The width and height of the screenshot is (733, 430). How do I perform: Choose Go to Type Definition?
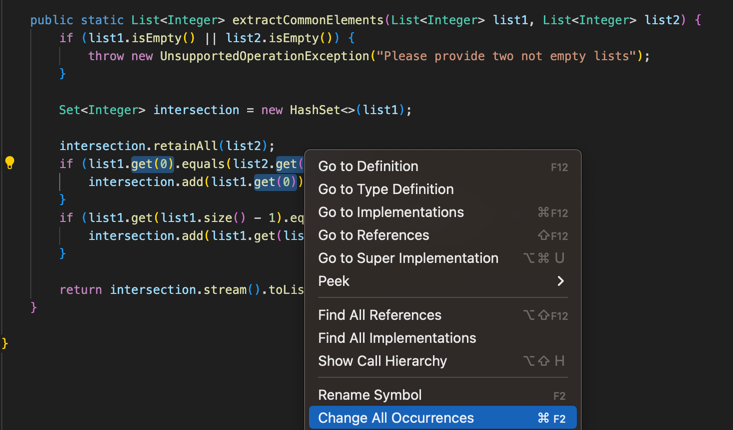pyautogui.click(x=385, y=189)
